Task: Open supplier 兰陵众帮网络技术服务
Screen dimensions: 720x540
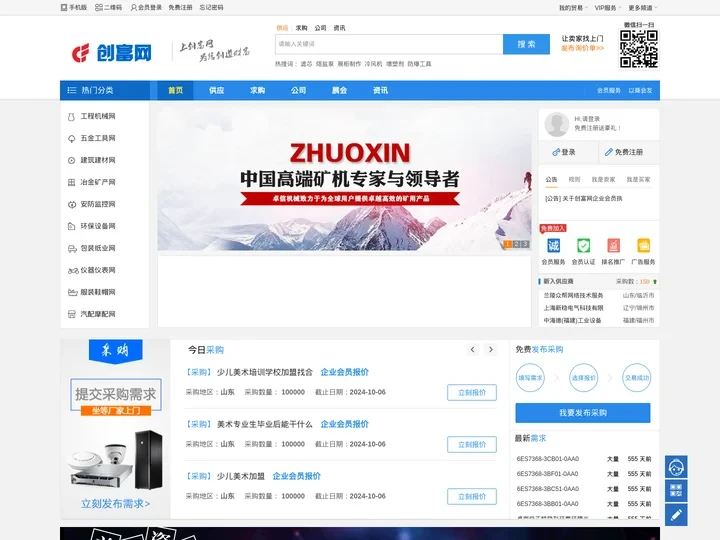Action: (x=574, y=295)
